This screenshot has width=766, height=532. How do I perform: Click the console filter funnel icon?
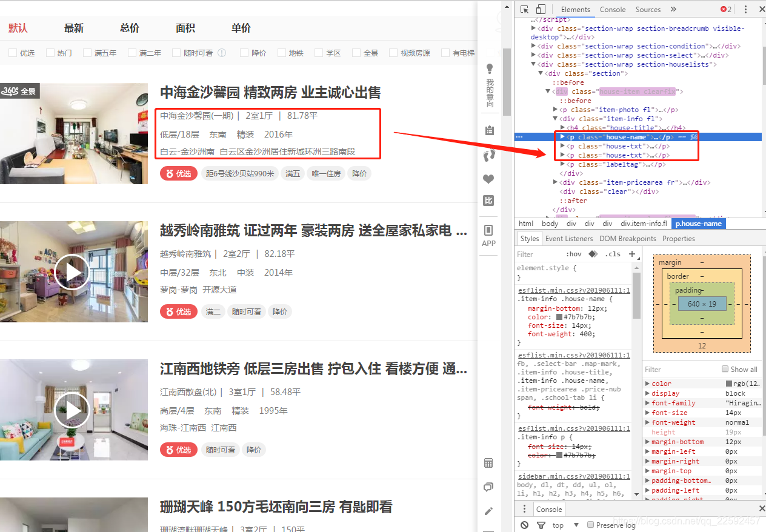(541, 525)
